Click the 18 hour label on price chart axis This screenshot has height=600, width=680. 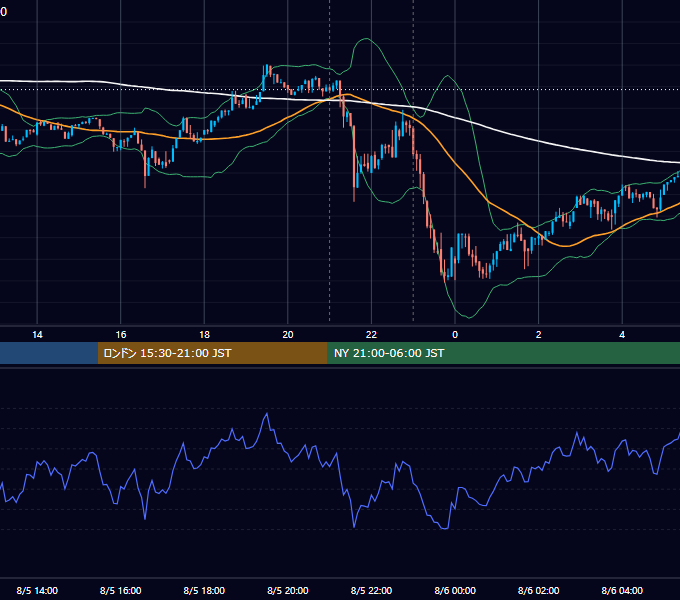click(x=204, y=335)
